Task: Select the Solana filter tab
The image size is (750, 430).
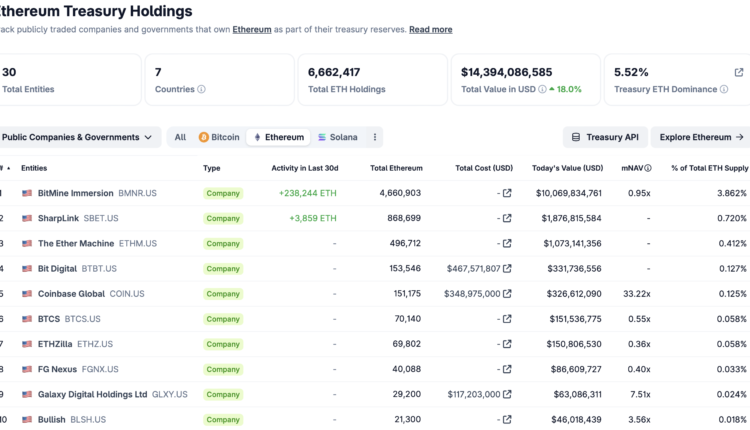Action: pos(337,137)
